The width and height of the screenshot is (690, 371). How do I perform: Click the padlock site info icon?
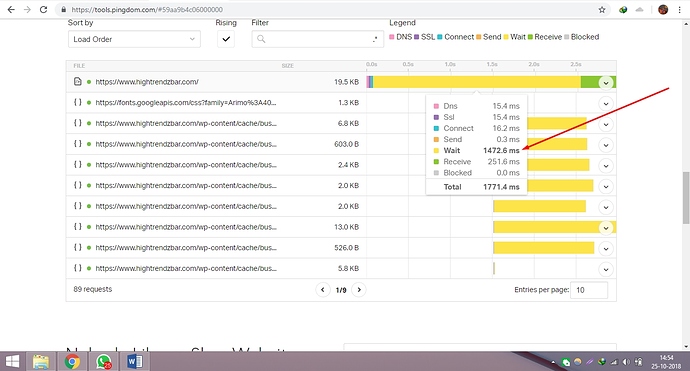pos(64,10)
